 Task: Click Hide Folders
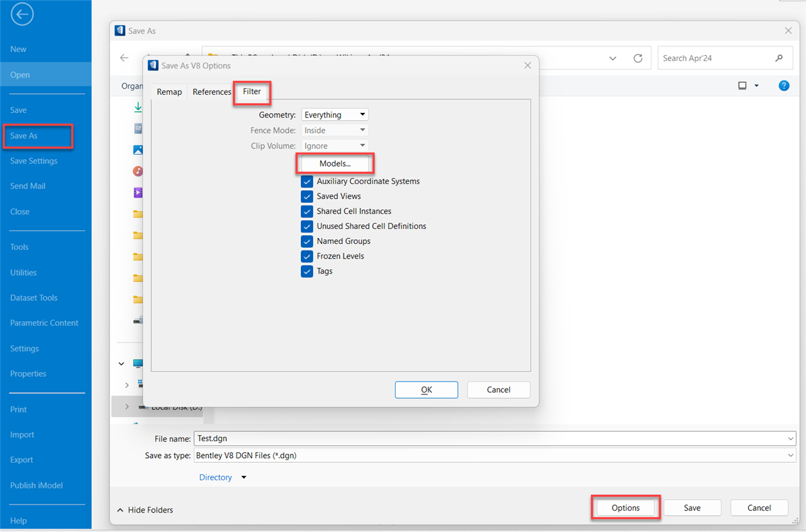pyautogui.click(x=145, y=510)
